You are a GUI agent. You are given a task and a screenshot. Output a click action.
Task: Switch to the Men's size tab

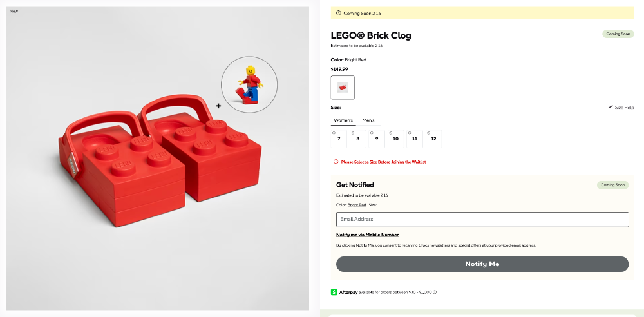click(368, 120)
